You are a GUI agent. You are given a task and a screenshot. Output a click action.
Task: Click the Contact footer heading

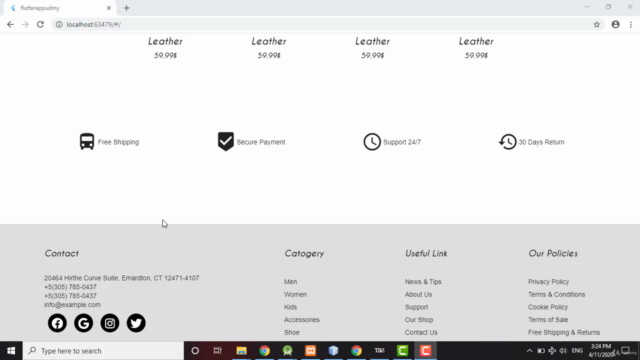(62, 253)
